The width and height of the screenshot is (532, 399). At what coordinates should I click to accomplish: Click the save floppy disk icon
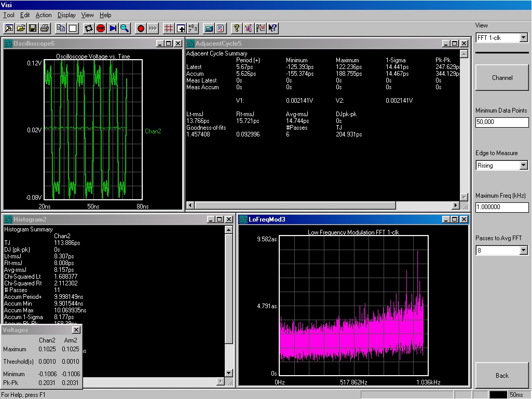tap(33, 28)
